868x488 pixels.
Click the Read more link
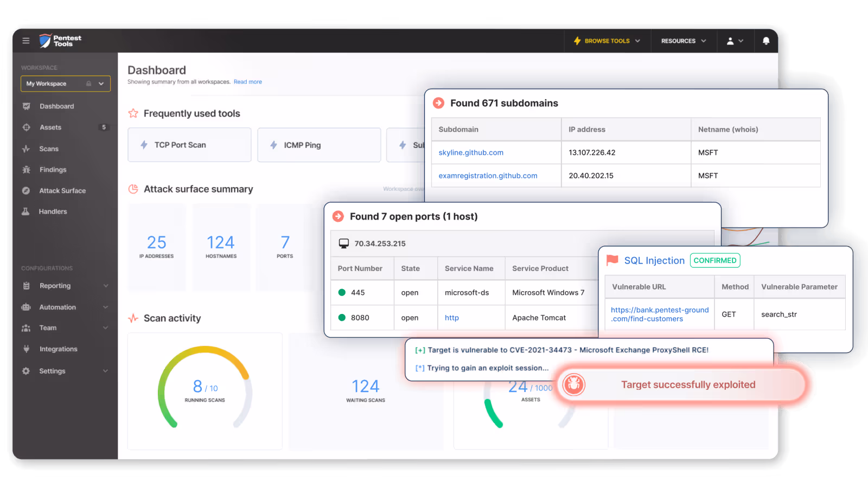pos(248,82)
